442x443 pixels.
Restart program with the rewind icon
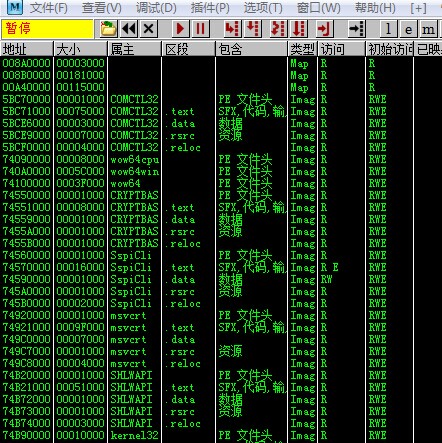(129, 29)
